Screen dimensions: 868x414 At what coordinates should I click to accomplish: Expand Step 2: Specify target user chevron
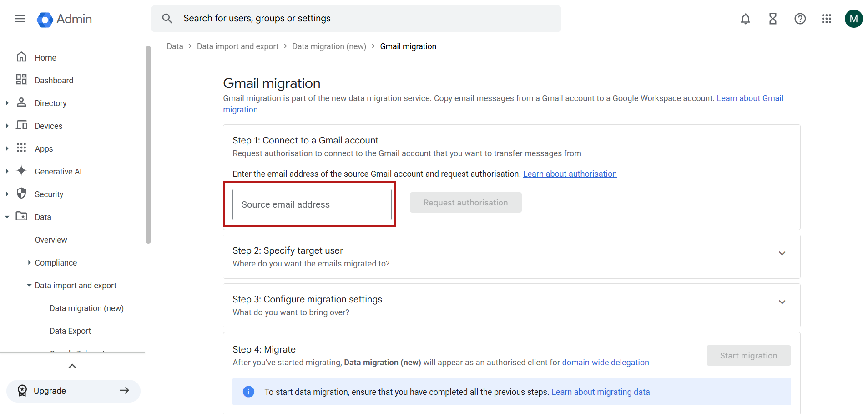pyautogui.click(x=782, y=253)
